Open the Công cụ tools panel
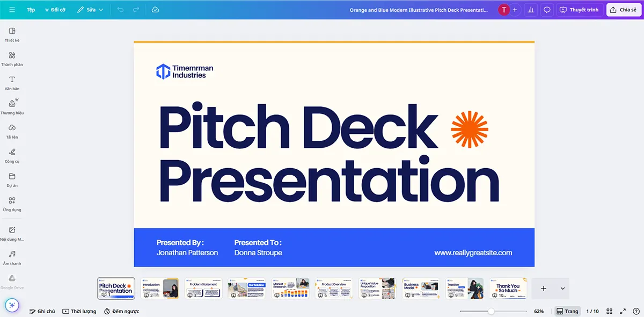This screenshot has width=644, height=317. 12,156
